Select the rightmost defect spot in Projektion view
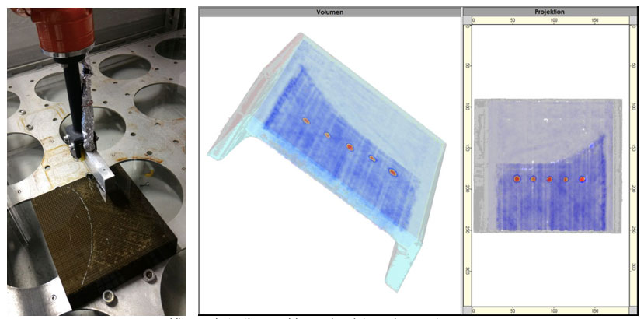This screenshot has height=319, width=644. coord(582,179)
